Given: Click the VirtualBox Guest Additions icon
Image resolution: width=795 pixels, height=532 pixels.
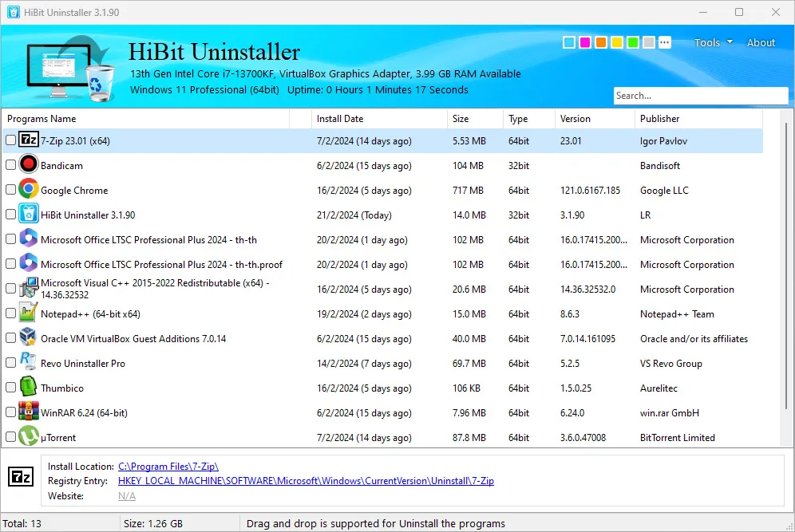Looking at the screenshot, I should tap(29, 337).
